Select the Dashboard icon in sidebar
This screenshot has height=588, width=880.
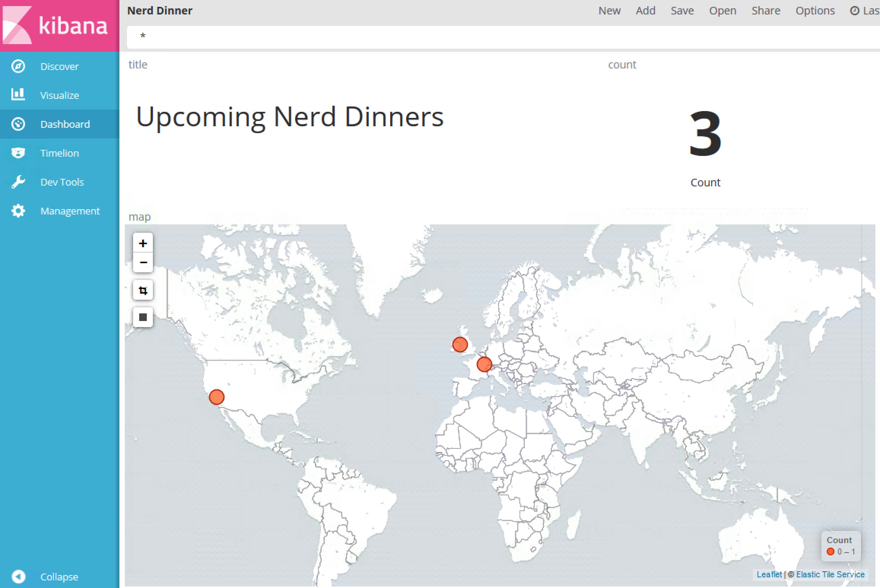(17, 124)
